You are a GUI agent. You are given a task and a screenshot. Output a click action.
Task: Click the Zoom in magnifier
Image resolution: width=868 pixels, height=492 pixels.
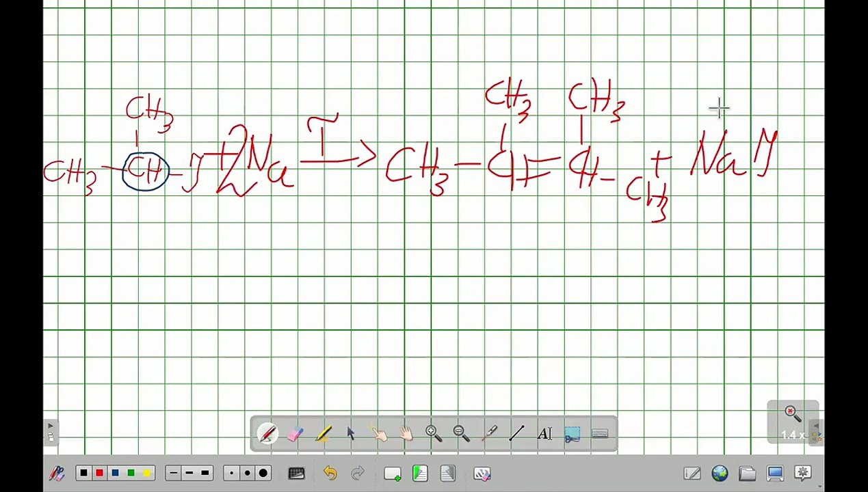[433, 433]
